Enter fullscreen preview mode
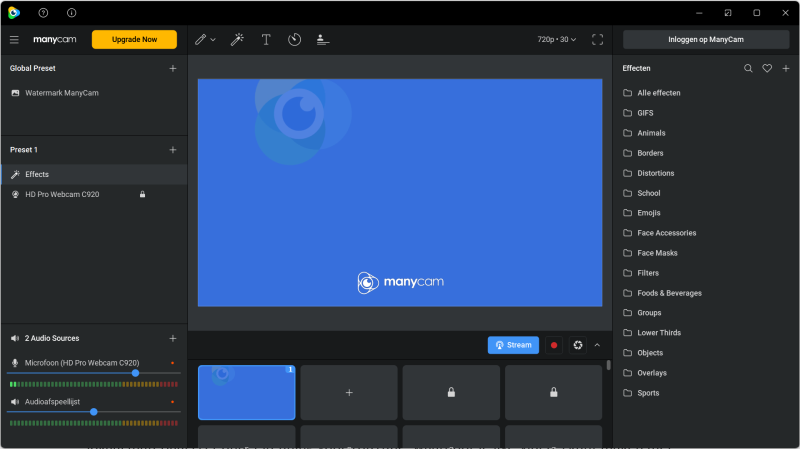 pos(597,39)
